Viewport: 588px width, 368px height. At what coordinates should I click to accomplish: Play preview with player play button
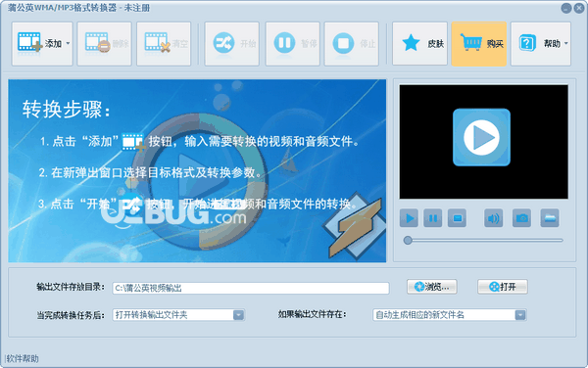click(409, 218)
